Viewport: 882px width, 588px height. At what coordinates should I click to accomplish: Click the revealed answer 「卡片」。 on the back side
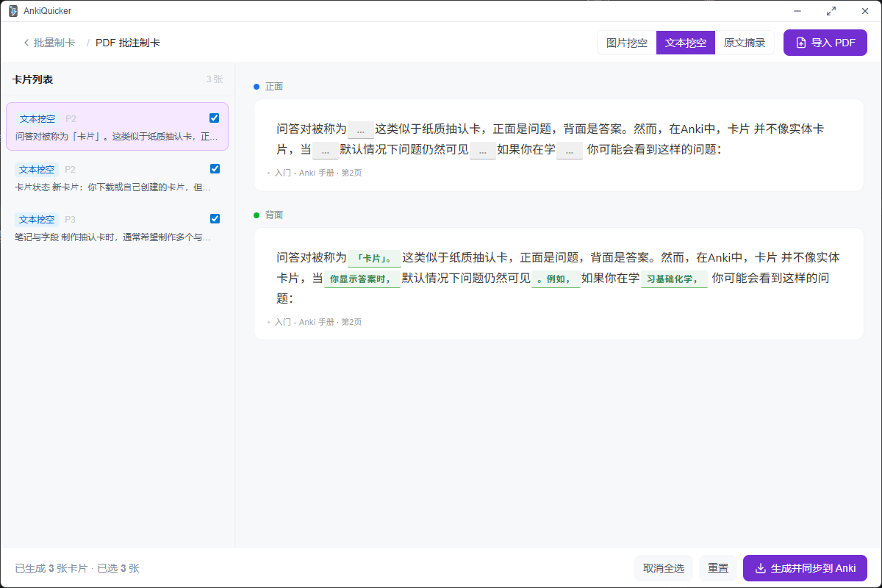[375, 258]
